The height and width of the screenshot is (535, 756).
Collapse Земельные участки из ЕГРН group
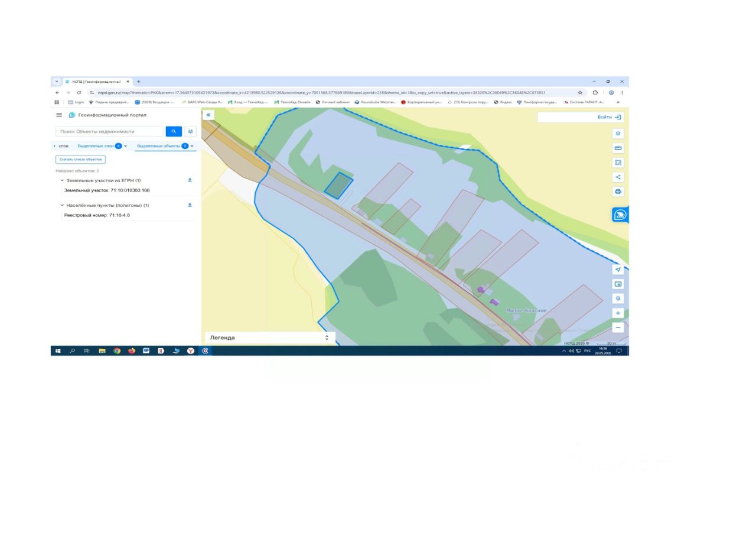pos(62,180)
